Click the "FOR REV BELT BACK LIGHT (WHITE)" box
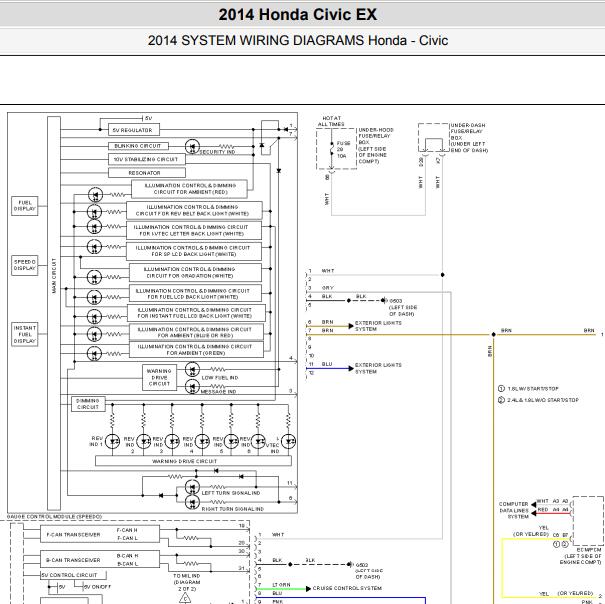The height and width of the screenshot is (604, 605). point(194,210)
